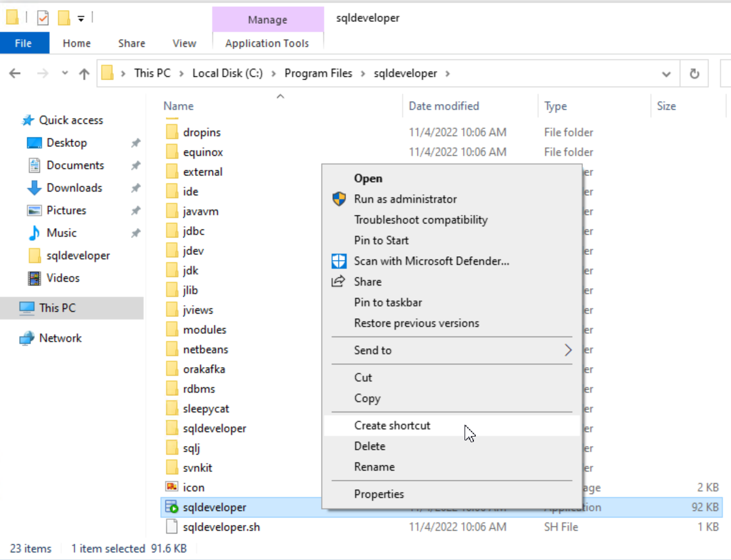
Task: Open Pictures in the navigation pane
Action: (66, 210)
